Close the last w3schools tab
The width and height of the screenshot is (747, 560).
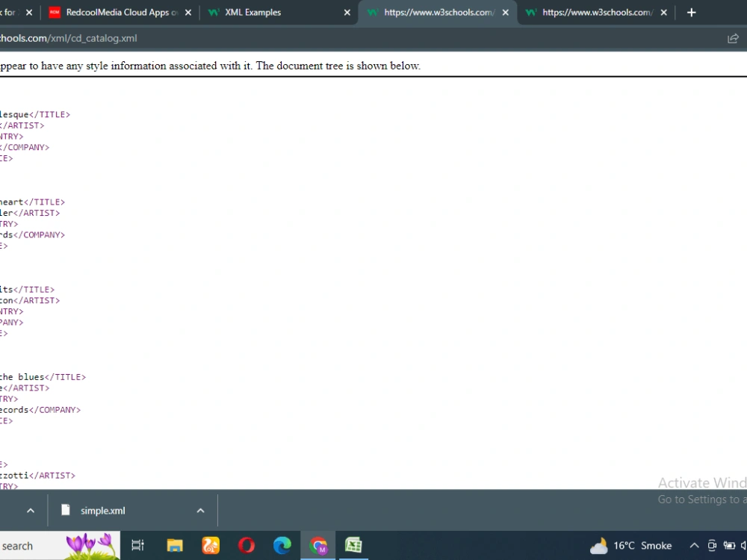pyautogui.click(x=663, y=13)
